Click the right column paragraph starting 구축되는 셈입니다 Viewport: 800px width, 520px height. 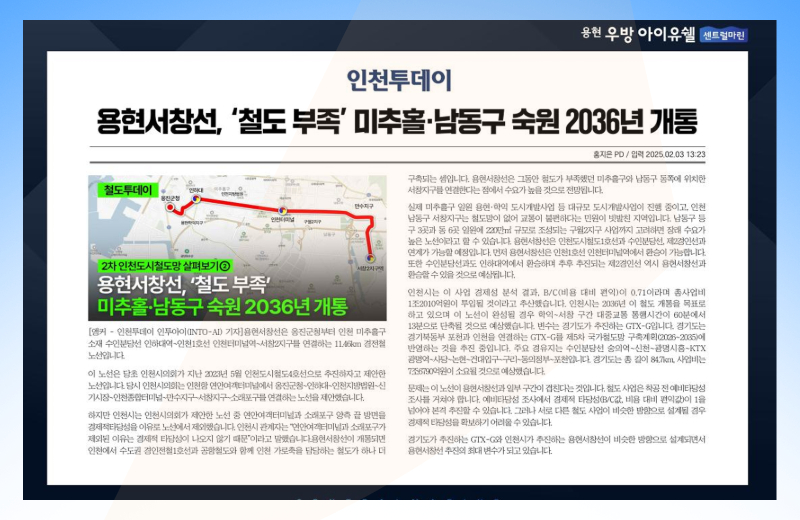[557, 184]
